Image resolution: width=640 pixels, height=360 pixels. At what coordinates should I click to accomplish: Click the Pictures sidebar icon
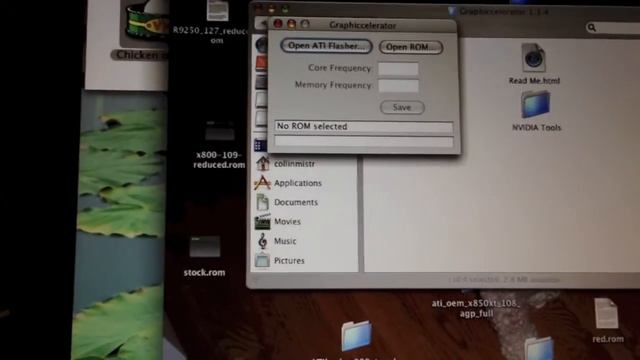(x=262, y=260)
